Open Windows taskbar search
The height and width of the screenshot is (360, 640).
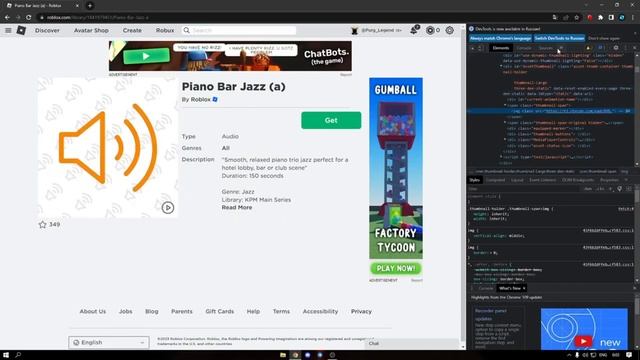[x=18, y=355]
